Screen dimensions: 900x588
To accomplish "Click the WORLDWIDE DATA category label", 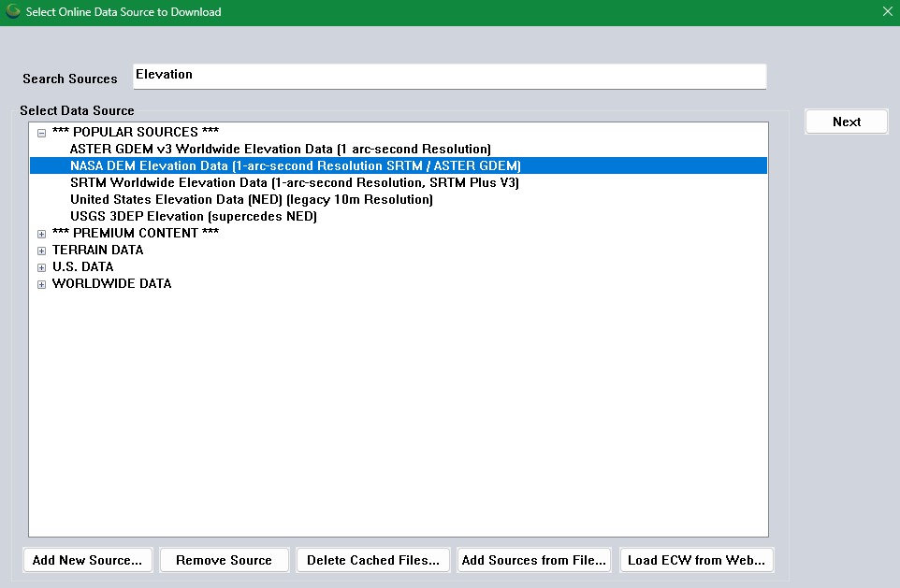I will pyautogui.click(x=112, y=283).
